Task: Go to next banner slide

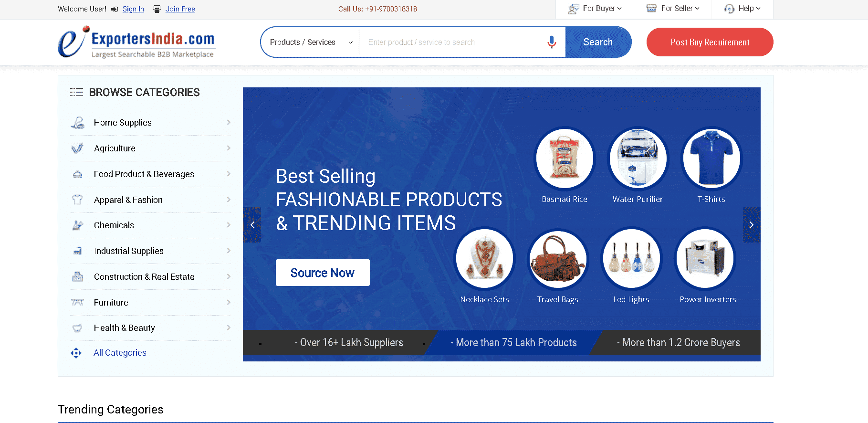Action: pyautogui.click(x=752, y=225)
